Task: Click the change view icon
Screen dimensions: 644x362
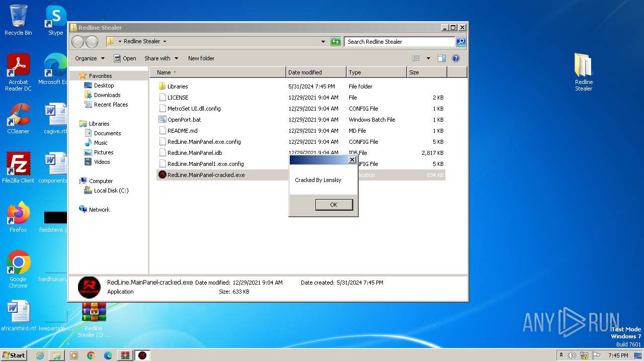Action: point(416,58)
